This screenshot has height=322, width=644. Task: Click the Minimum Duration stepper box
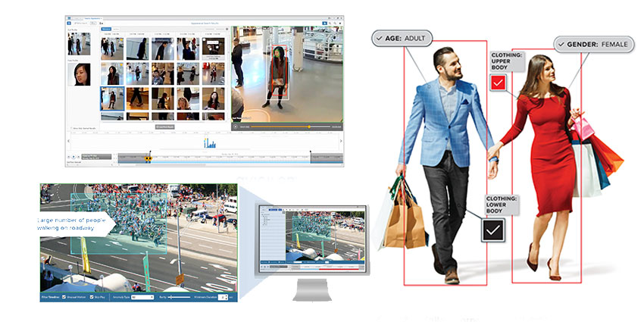[x=223, y=297]
